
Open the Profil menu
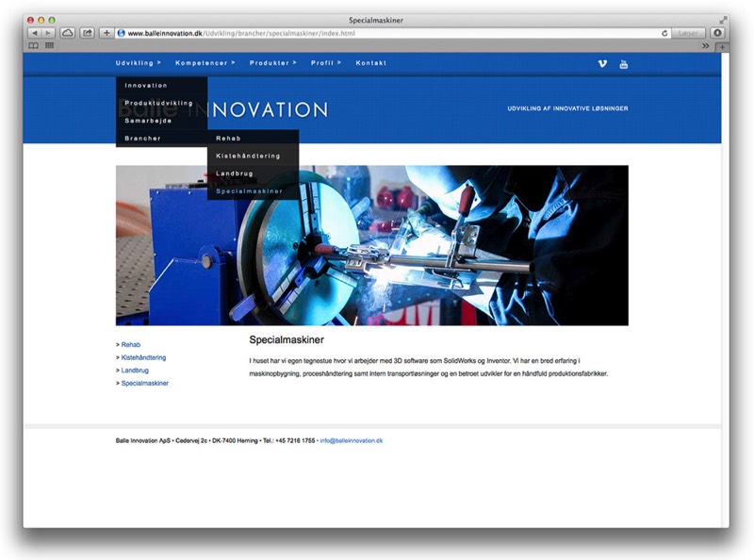tap(325, 63)
